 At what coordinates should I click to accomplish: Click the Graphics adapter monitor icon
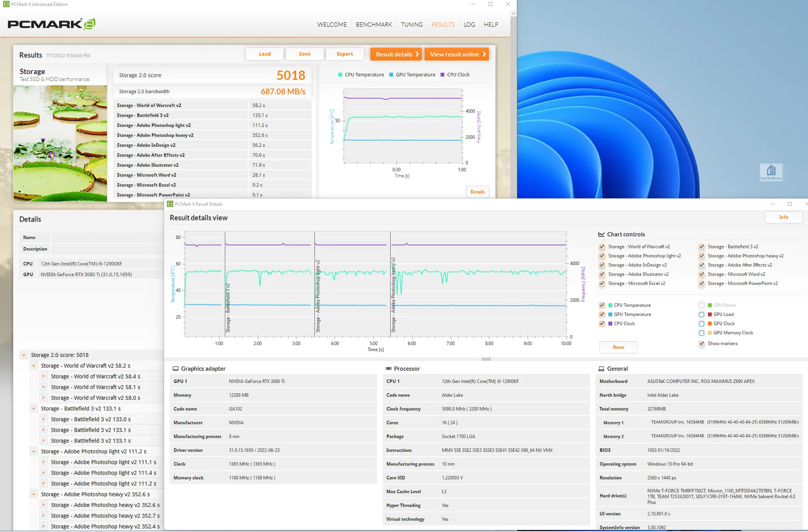point(176,369)
